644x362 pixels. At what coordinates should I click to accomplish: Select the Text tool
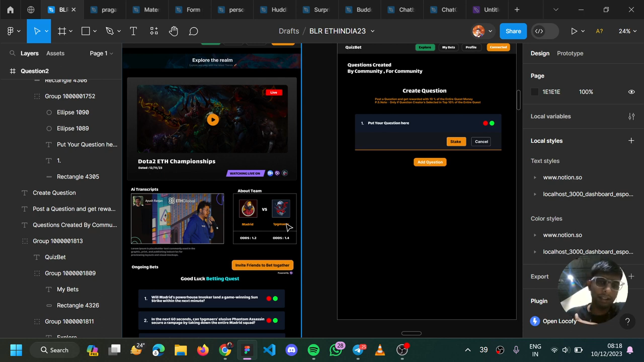coord(133,31)
